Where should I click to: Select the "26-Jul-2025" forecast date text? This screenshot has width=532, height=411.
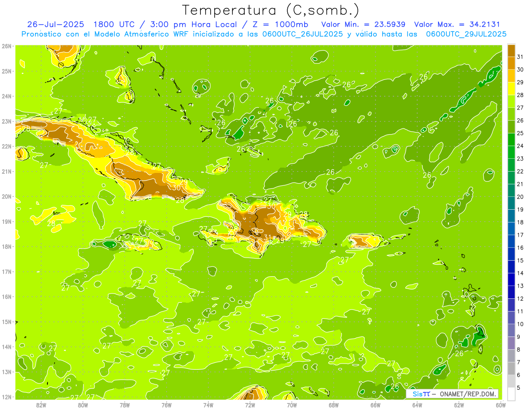56,24
